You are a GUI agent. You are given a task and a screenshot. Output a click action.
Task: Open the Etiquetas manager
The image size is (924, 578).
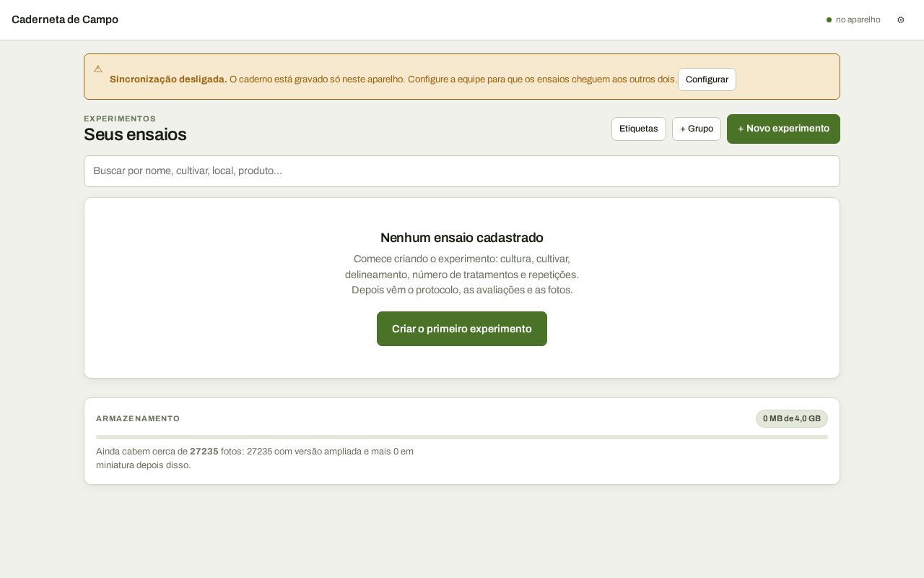click(639, 129)
